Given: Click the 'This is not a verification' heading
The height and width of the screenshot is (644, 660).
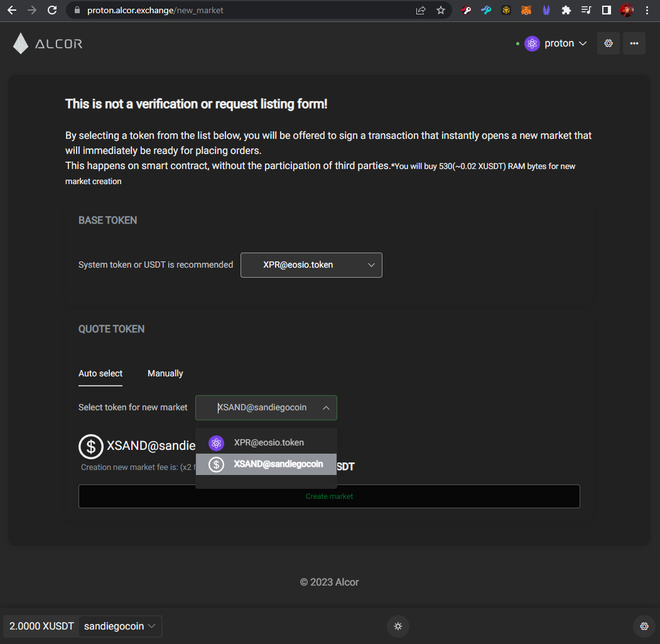Looking at the screenshot, I should tap(196, 104).
